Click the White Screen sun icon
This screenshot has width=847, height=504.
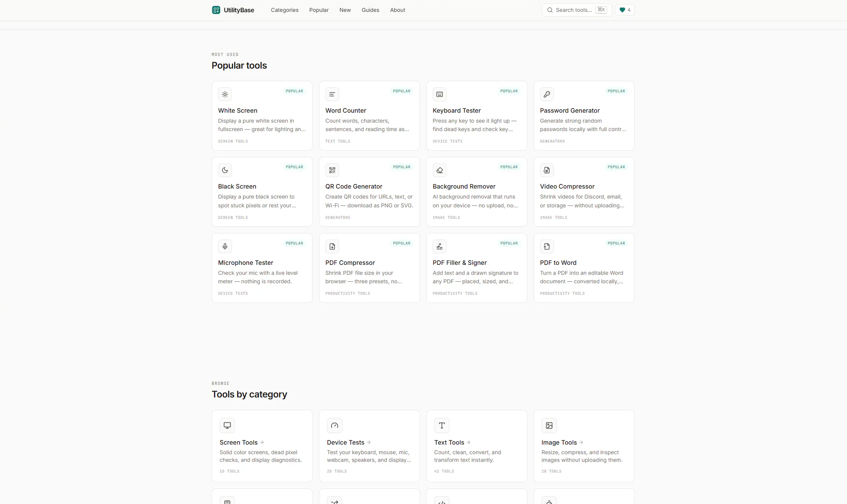[225, 94]
